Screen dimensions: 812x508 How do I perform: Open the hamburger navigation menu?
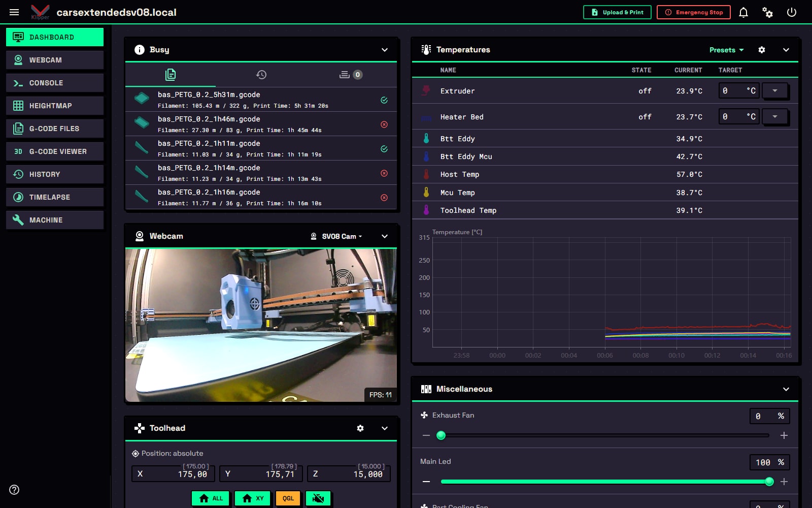pos(14,12)
